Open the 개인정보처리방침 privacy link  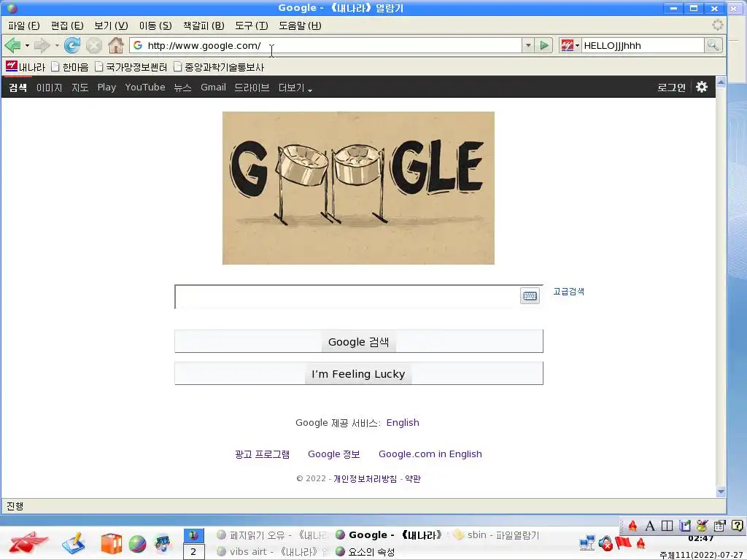(365, 478)
